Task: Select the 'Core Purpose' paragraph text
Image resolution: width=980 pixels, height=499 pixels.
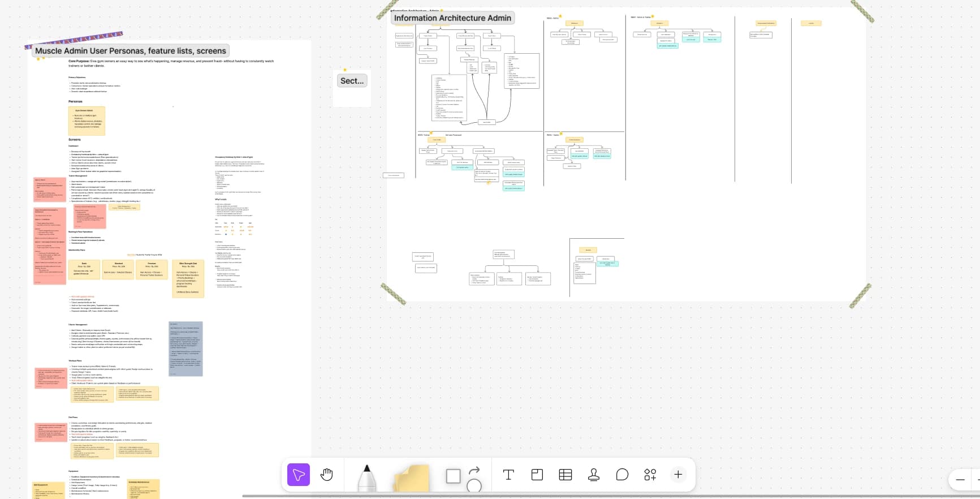Action: [171, 63]
